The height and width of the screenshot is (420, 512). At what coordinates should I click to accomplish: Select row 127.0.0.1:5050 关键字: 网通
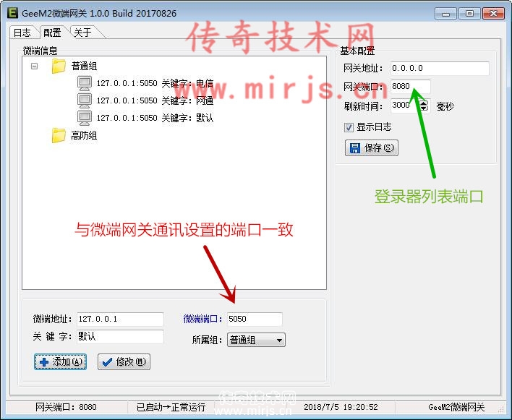pyautogui.click(x=155, y=100)
